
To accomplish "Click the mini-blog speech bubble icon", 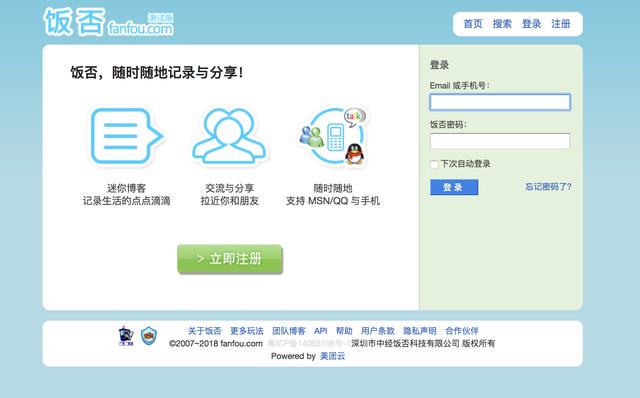I will click(x=127, y=136).
